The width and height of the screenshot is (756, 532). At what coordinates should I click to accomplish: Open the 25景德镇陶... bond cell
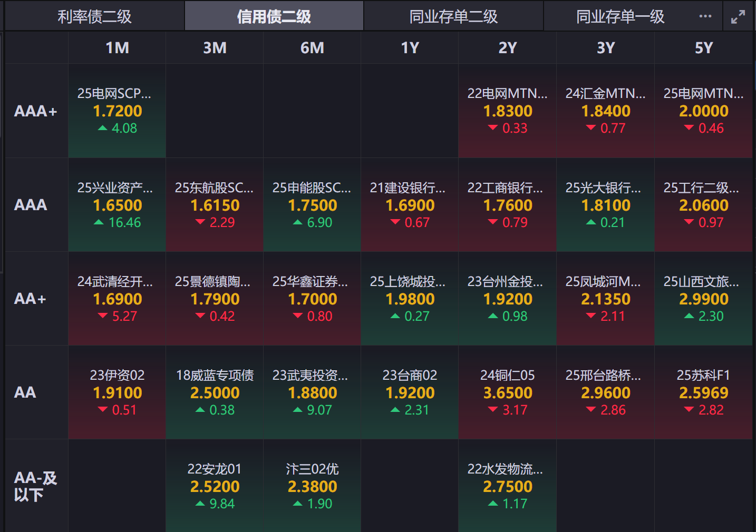pos(215,299)
